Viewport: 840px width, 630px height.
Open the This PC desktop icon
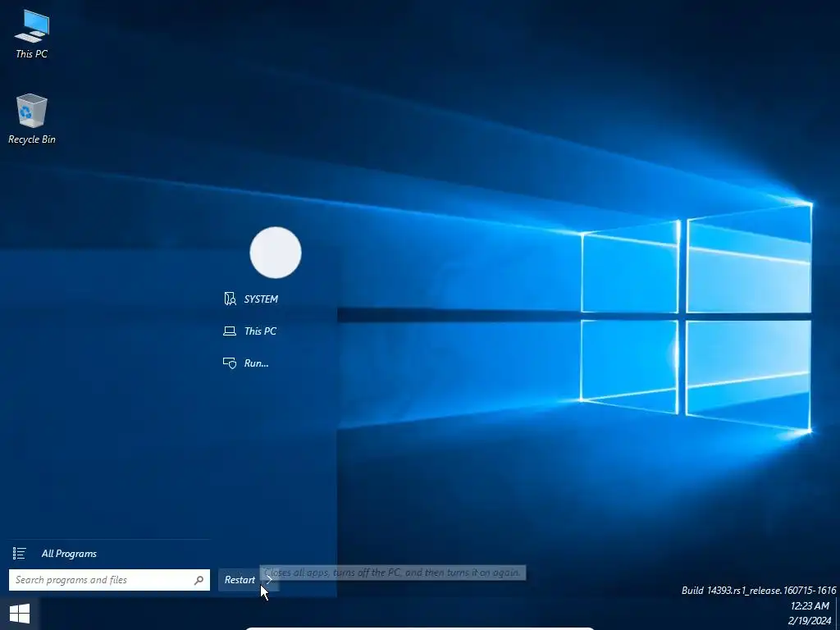pyautogui.click(x=32, y=34)
